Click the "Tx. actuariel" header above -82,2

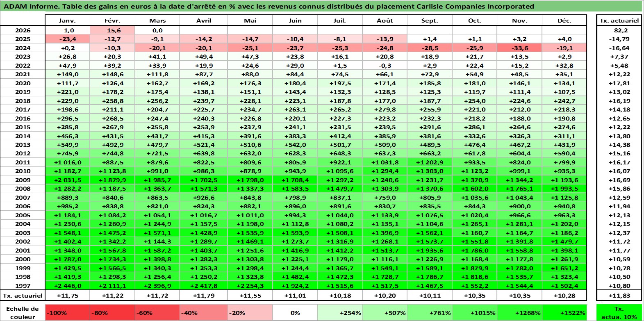tap(619, 20)
